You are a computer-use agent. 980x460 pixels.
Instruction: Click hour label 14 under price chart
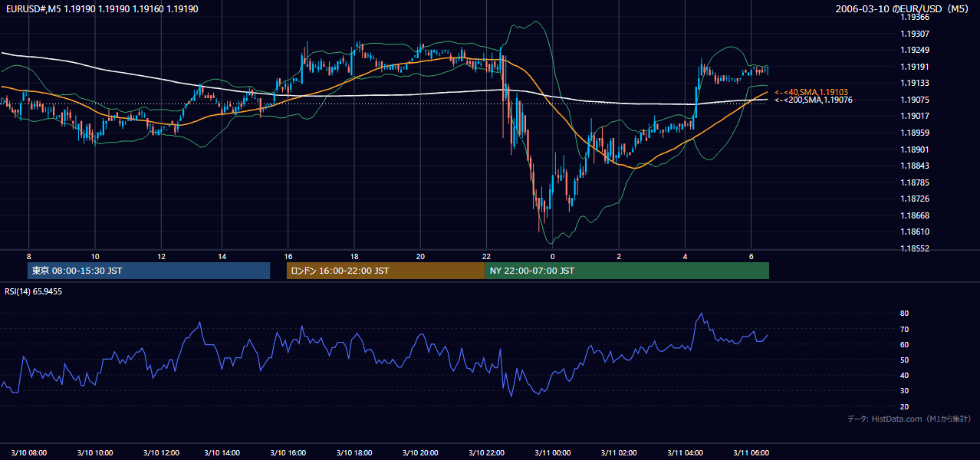point(222,256)
